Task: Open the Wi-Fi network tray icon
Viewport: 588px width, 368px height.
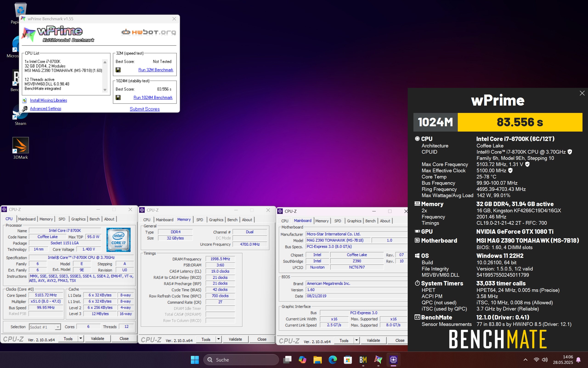Action: 536,360
